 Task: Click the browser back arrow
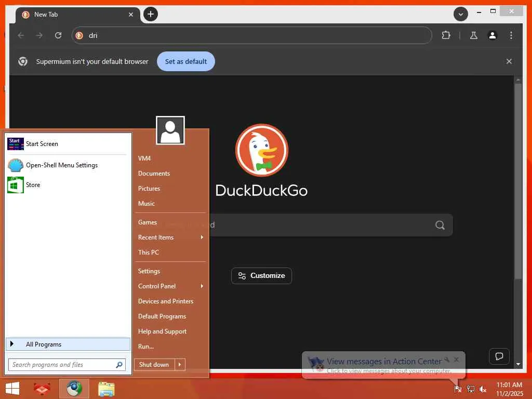pyautogui.click(x=21, y=35)
